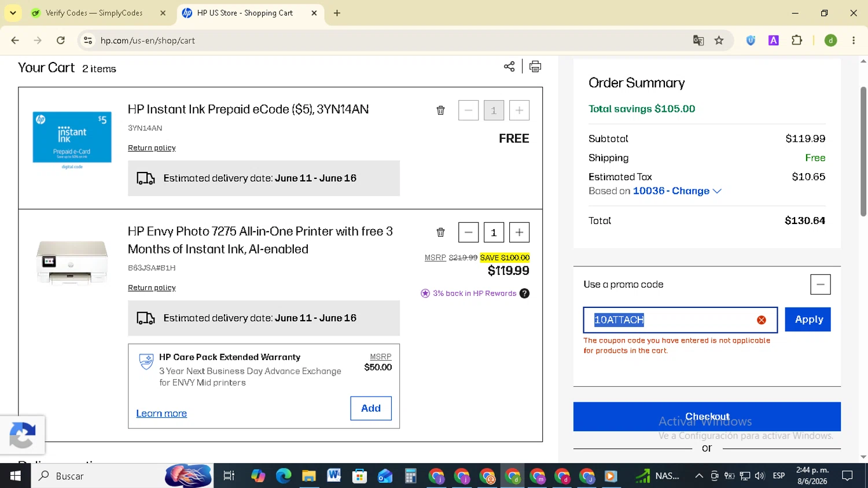The height and width of the screenshot is (488, 868).
Task: Click the quantity field for HP Envy printer
Action: [494, 233]
